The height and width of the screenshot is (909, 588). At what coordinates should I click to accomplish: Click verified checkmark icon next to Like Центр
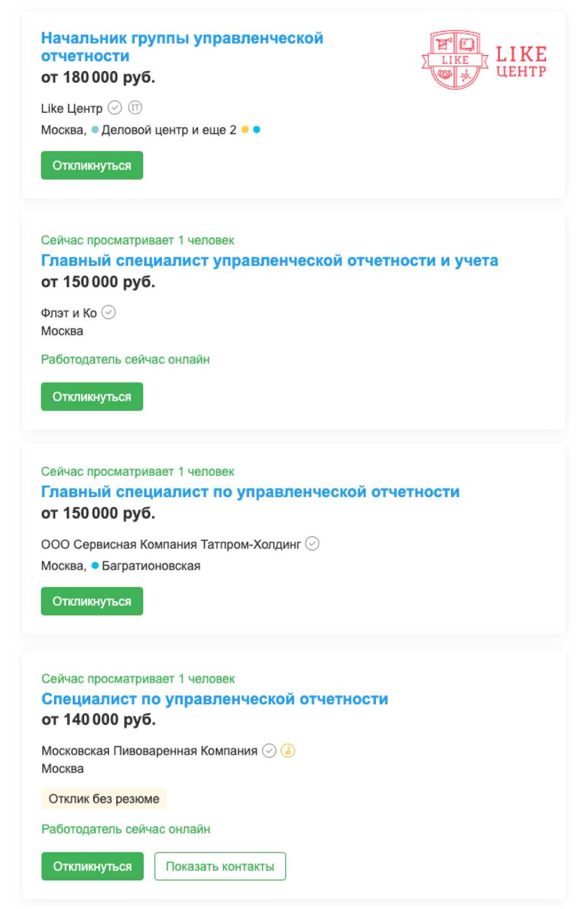coord(115,107)
